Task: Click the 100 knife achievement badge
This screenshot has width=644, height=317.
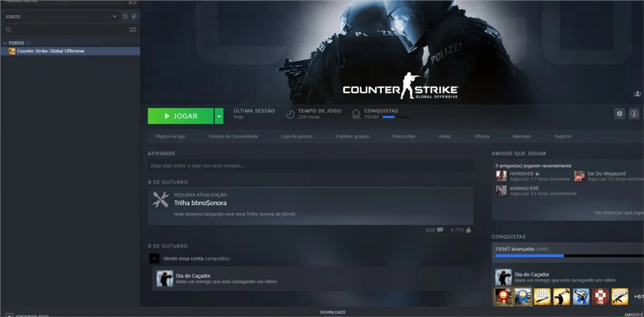Action: [x=542, y=297]
